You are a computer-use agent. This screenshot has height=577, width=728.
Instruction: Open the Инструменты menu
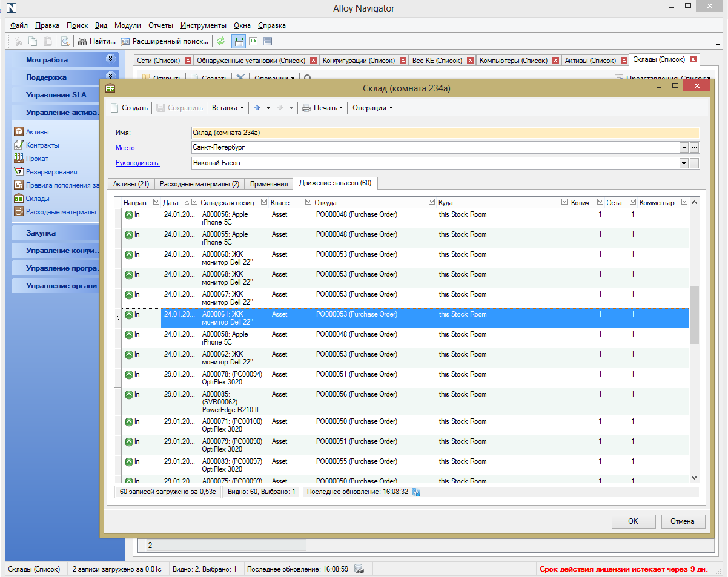(x=204, y=25)
